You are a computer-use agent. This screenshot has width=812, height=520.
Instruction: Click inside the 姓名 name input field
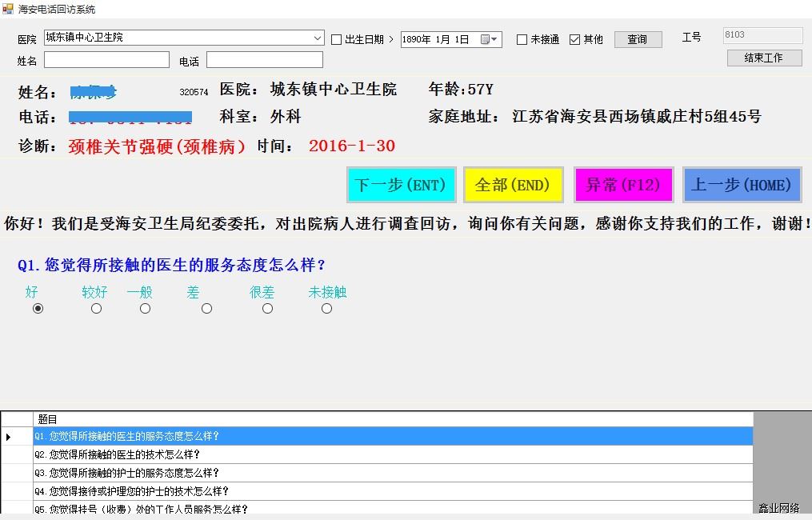[x=106, y=59]
